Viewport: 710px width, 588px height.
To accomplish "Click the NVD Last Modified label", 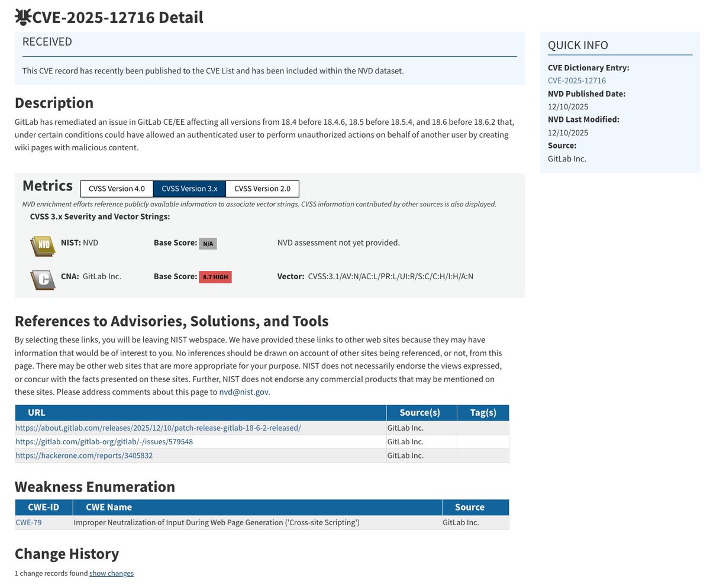I will (x=583, y=119).
